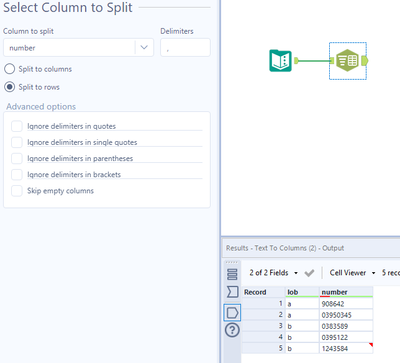Show the messages view in Results
Viewport: 400px width, 363px height.
point(232,274)
